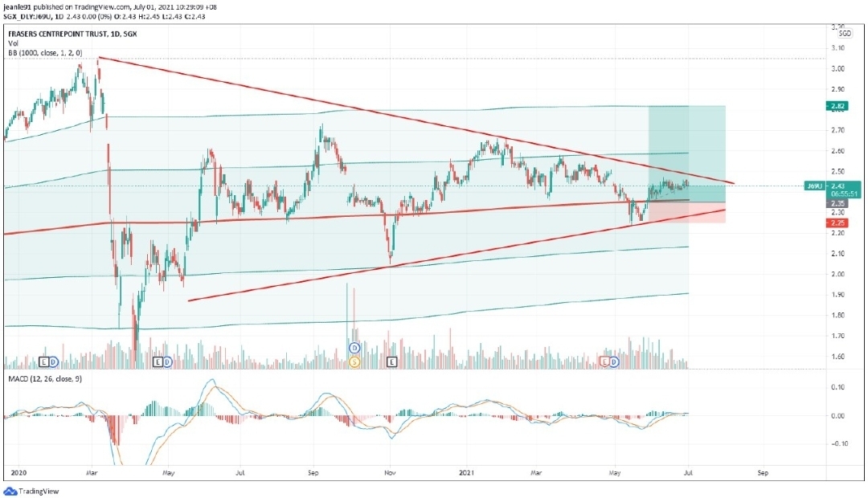Open the upper dividend D marker near October 2020
The image size is (868, 498).
click(354, 348)
